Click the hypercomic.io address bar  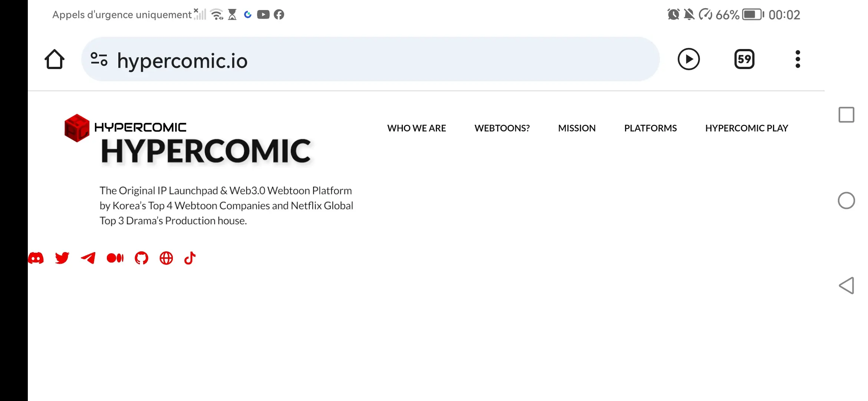tap(371, 60)
